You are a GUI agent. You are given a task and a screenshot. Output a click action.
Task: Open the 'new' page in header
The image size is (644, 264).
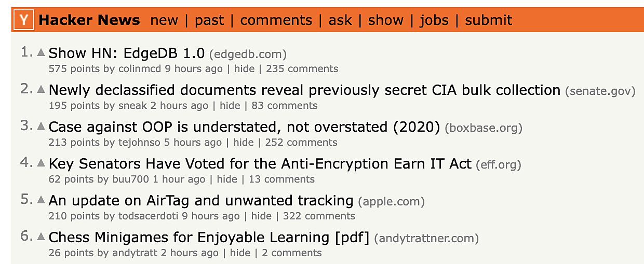(x=164, y=20)
